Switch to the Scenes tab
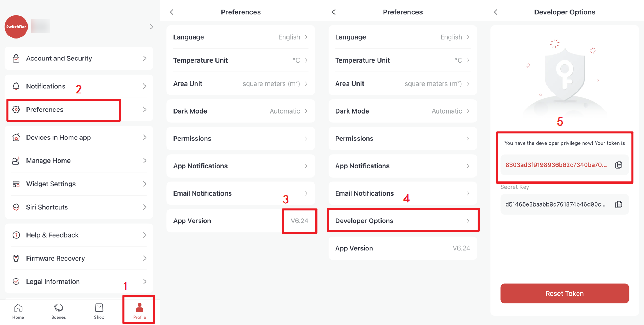Screen dimensions: 644x325 59,311
